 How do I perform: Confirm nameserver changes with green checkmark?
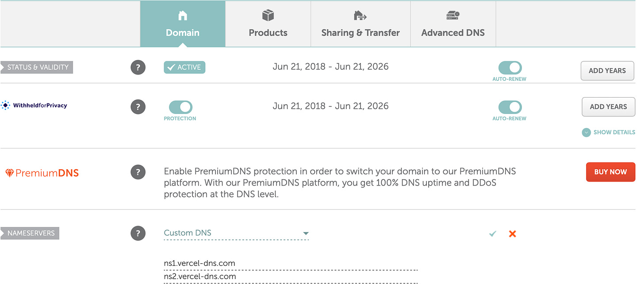pyautogui.click(x=493, y=234)
